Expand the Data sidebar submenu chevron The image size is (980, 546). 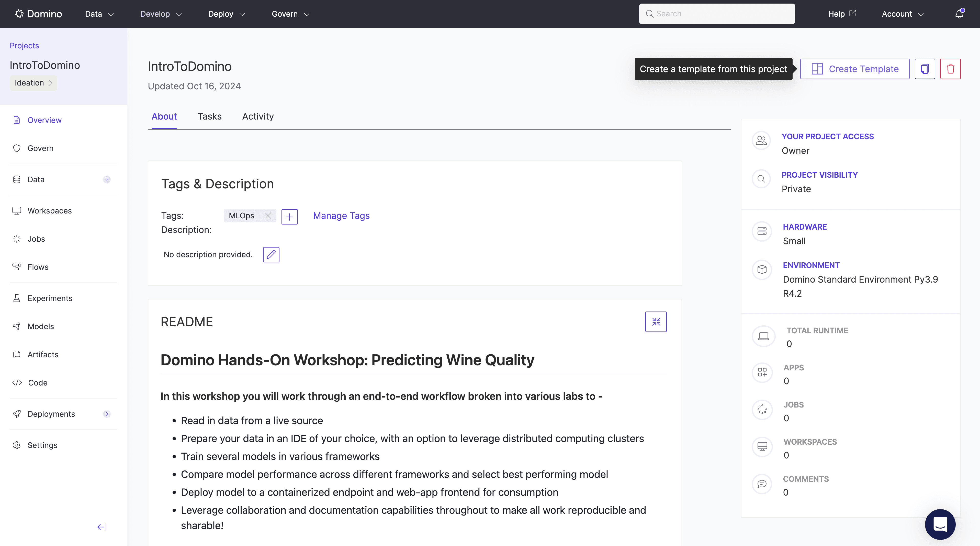(x=107, y=179)
